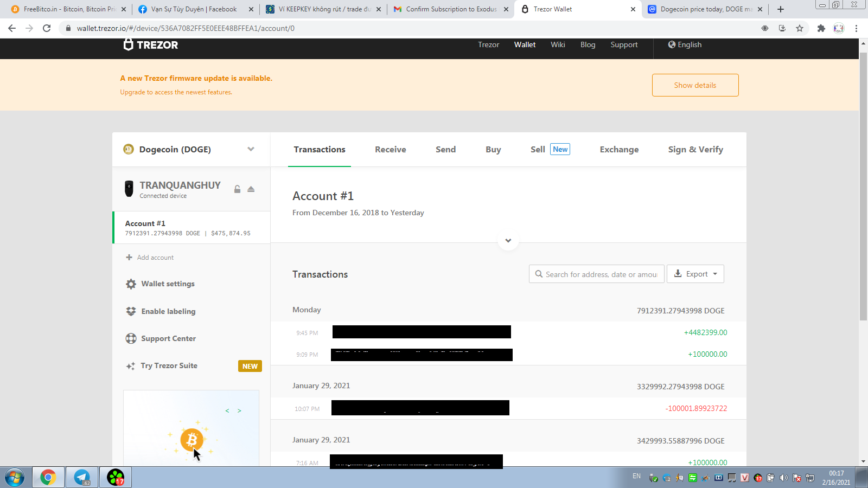868x488 pixels.
Task: Click the install app icon in address bar
Action: point(782,28)
